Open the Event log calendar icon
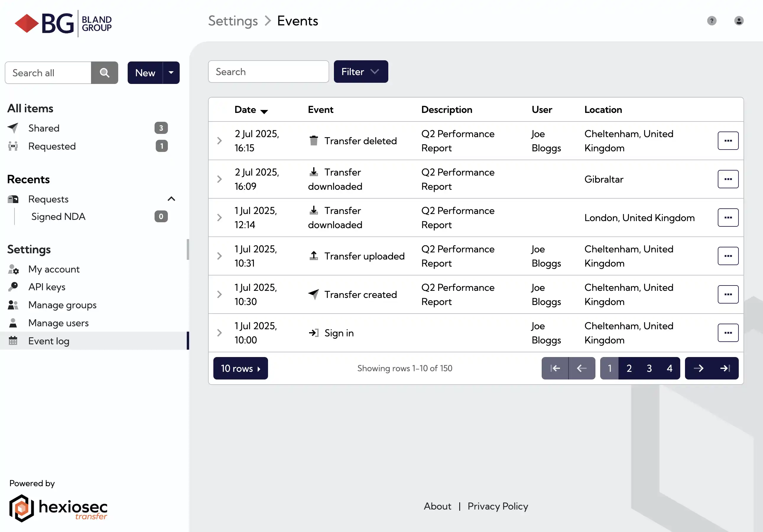 pyautogui.click(x=13, y=340)
